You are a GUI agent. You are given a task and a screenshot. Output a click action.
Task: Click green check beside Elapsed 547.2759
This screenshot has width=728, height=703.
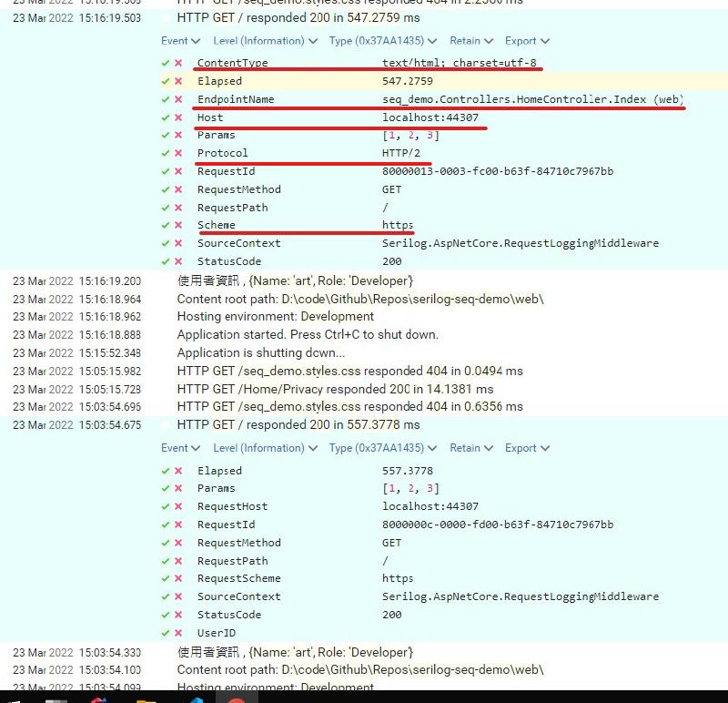tap(166, 81)
